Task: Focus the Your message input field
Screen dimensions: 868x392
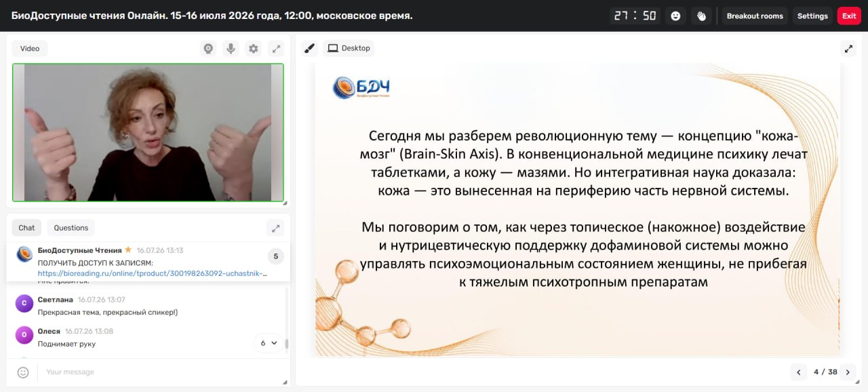Action: pyautogui.click(x=159, y=372)
